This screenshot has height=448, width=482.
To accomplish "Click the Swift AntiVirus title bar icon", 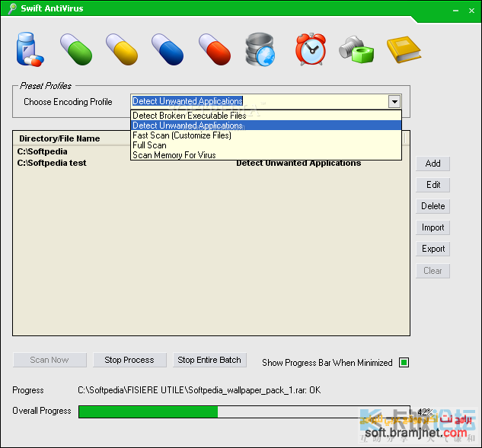I will [12, 8].
